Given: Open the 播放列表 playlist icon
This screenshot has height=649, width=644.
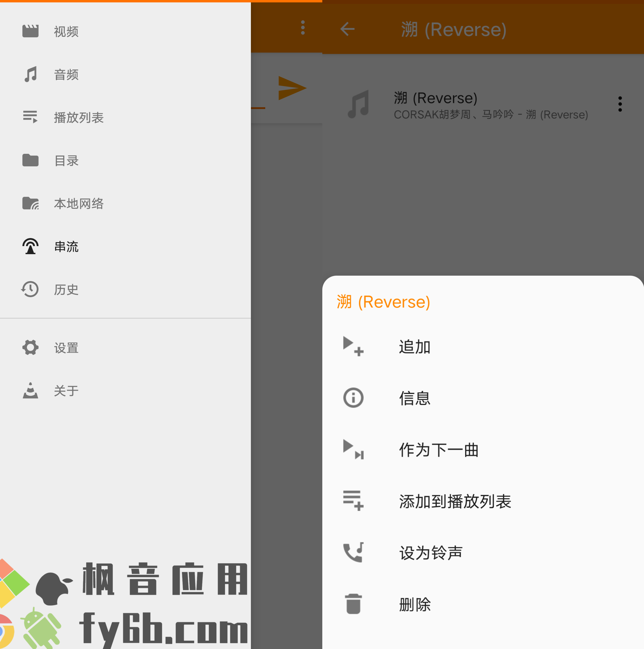Looking at the screenshot, I should (x=30, y=117).
